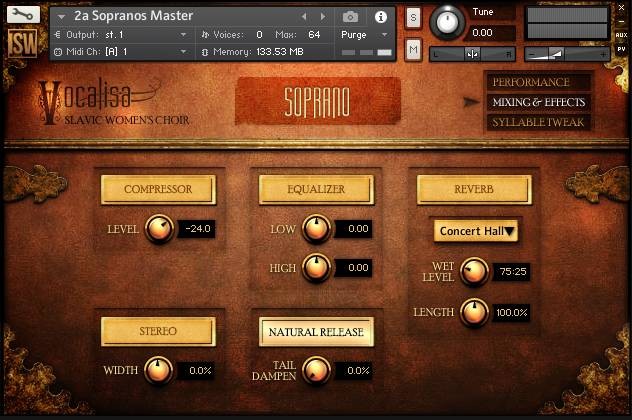Go to previous instrument arrow
This screenshot has width=632, height=420.
click(x=304, y=17)
